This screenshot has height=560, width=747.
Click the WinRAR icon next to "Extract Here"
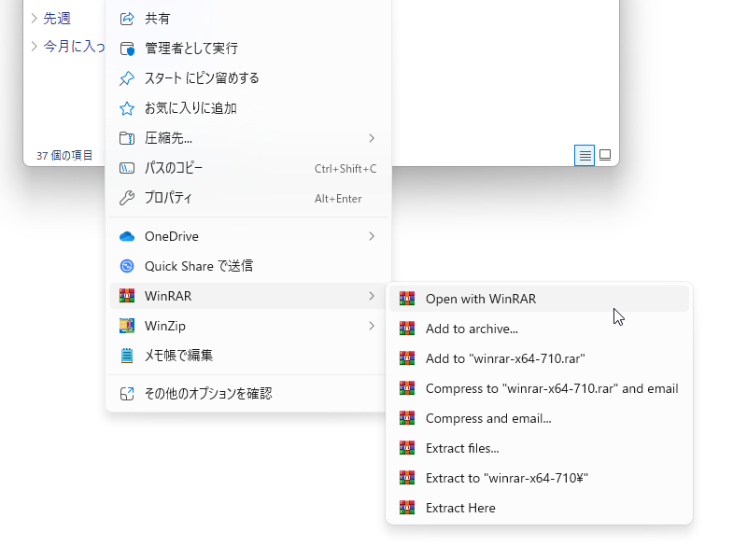pos(407,507)
